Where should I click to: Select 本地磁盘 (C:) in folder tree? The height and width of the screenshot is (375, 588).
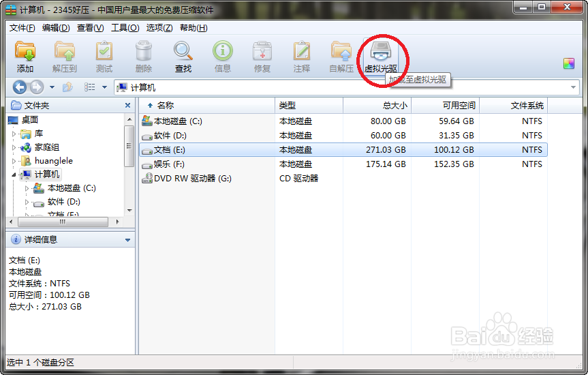(x=72, y=188)
